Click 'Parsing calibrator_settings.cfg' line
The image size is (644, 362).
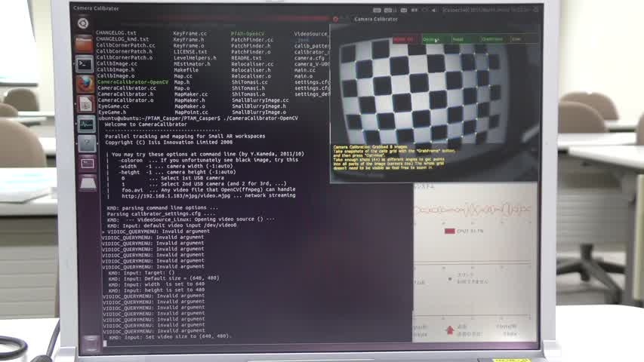point(161,213)
